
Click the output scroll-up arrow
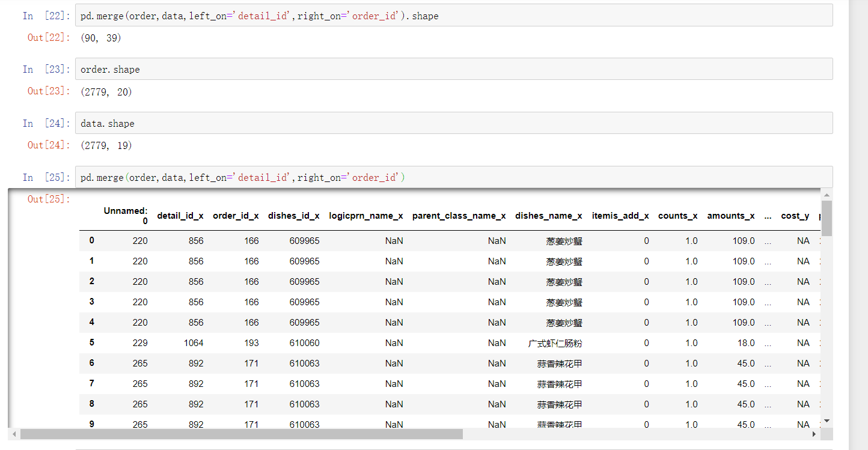tap(827, 195)
